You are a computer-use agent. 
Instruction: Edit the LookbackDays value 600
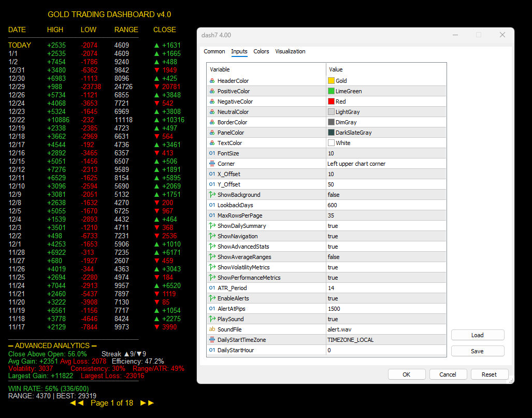point(386,205)
